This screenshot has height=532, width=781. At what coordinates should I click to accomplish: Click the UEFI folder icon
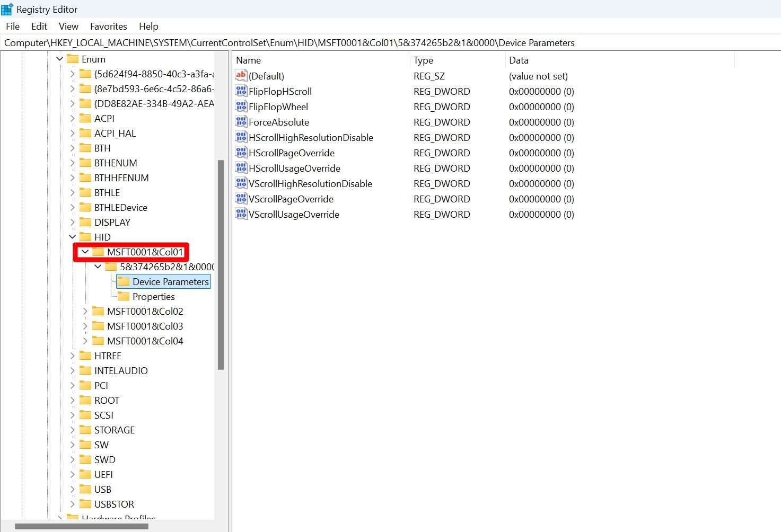tap(85, 474)
